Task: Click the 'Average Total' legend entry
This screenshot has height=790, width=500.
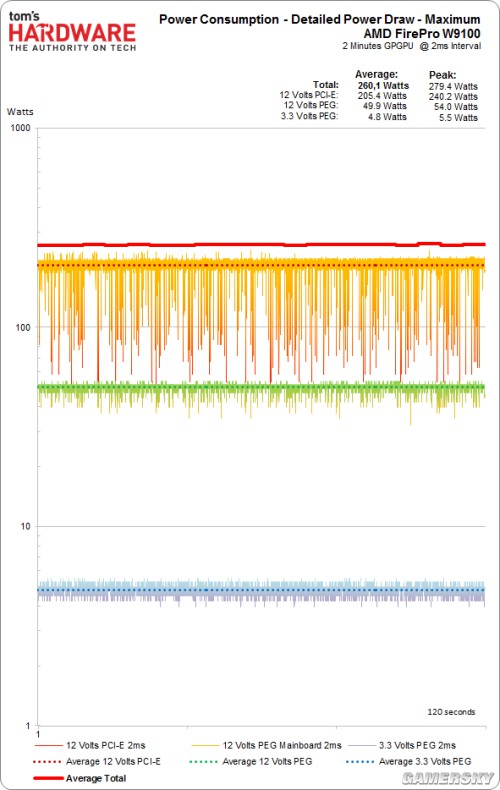Action: pos(80,778)
